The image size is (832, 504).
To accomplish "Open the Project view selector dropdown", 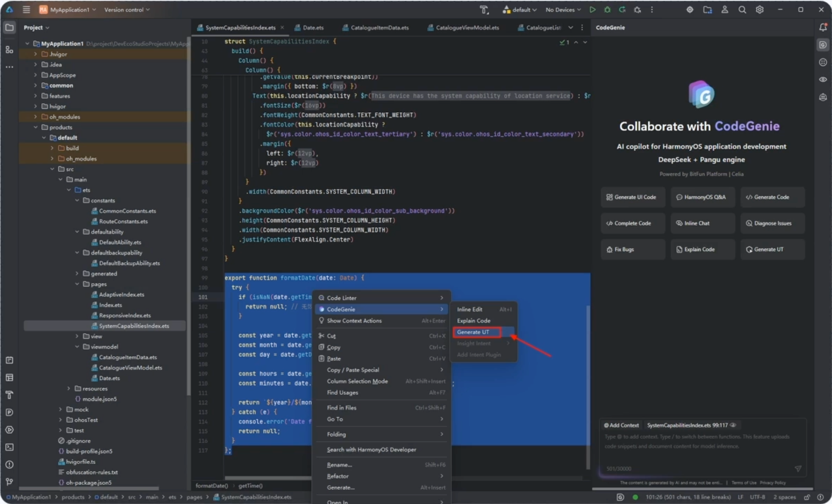I will [x=37, y=27].
